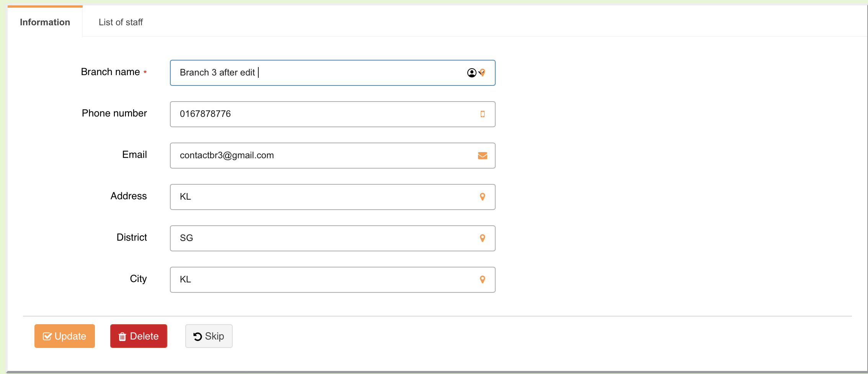Click the map pin icon in Address field
This screenshot has height=374, width=868.
point(483,197)
